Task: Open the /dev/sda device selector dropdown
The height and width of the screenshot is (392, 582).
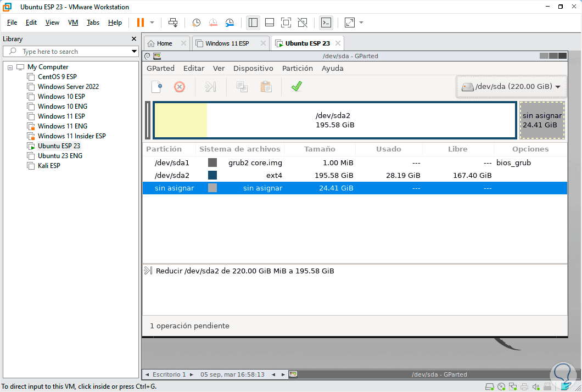Action: pos(511,87)
